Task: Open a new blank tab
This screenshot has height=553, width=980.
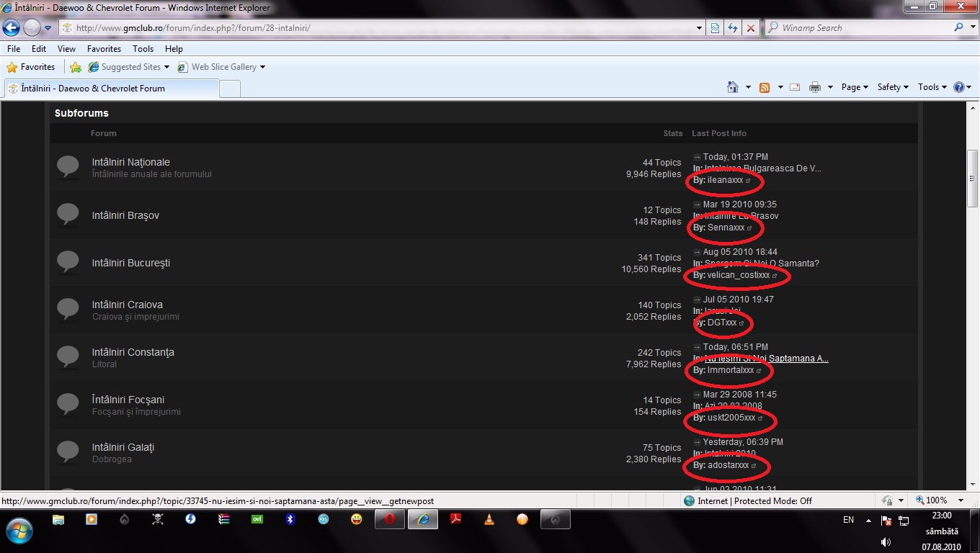Action: pos(230,89)
